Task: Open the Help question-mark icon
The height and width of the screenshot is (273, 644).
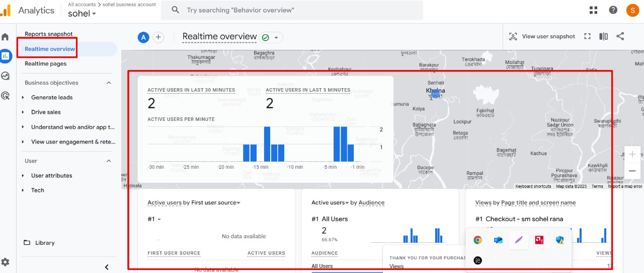Action: [x=613, y=10]
